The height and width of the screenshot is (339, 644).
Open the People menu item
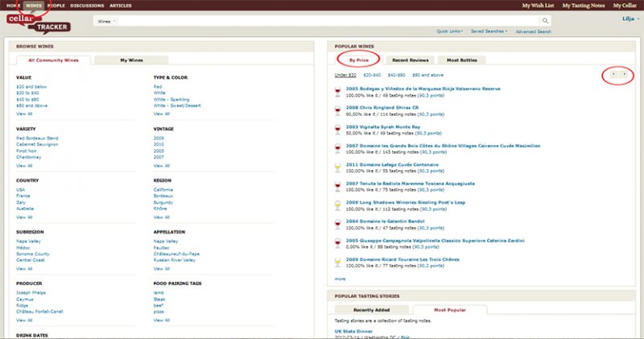(x=56, y=6)
